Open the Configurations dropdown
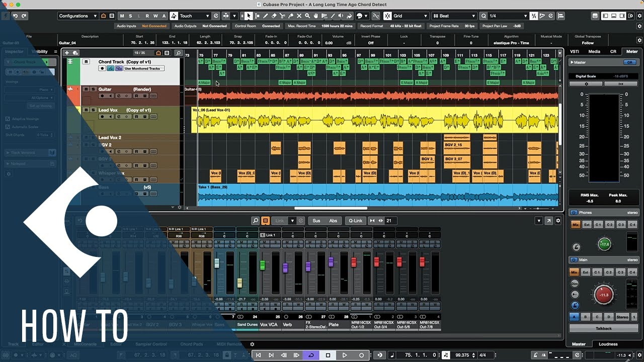The width and height of the screenshot is (644, 362). (77, 16)
